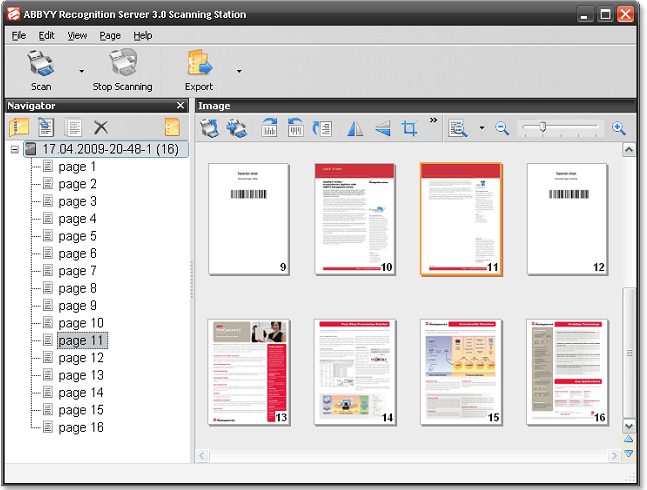This screenshot has height=490, width=647.
Task: Select page 14 in the Navigator tree
Action: tap(80, 392)
